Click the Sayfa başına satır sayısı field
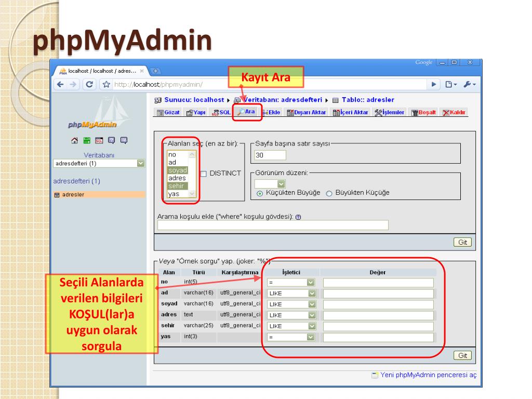 pyautogui.click(x=270, y=155)
